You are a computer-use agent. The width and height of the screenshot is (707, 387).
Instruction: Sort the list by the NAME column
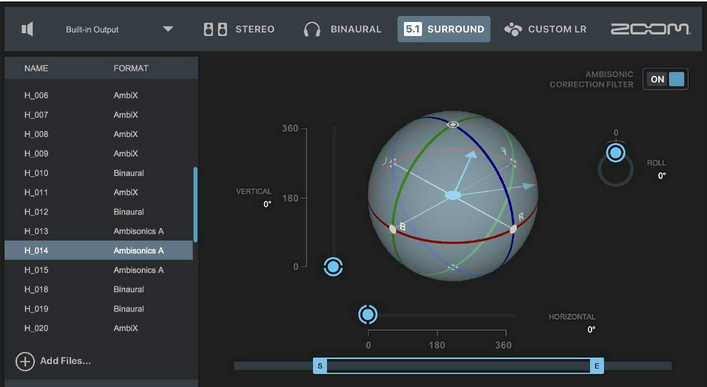point(36,68)
